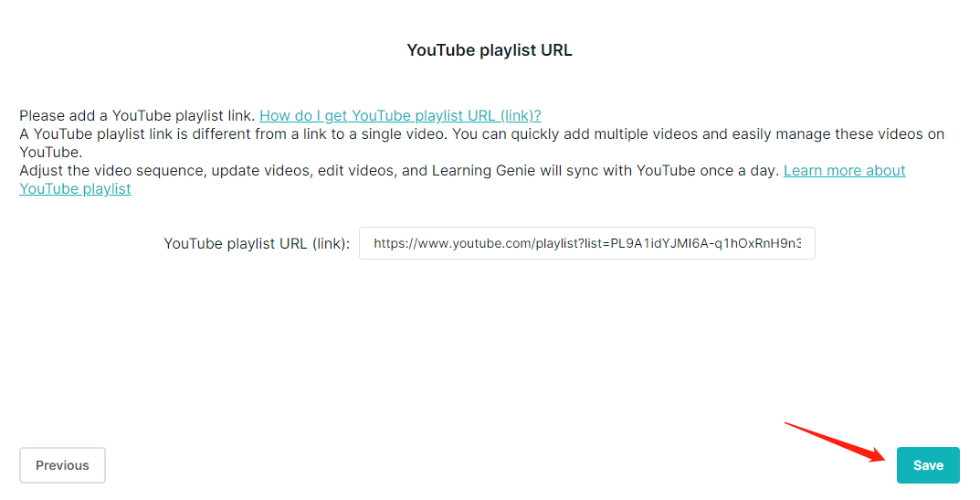Screen dimensions: 980x500
Task: Click the teal Save button
Action: (x=928, y=465)
